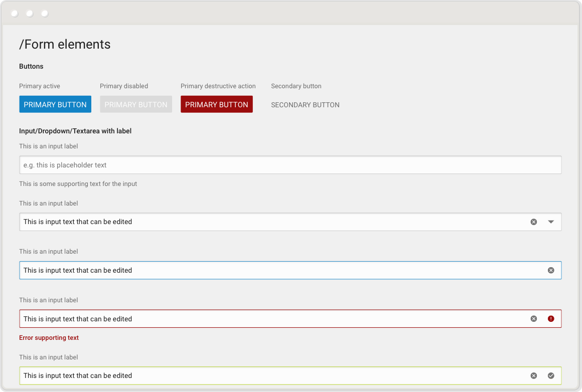582x392 pixels.
Task: Clear the dropdown field with its X icon
Action: (534, 222)
